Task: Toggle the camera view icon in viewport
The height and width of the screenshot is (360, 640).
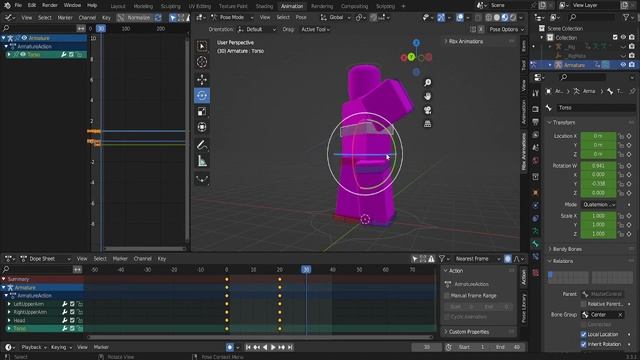Action: click(427, 110)
